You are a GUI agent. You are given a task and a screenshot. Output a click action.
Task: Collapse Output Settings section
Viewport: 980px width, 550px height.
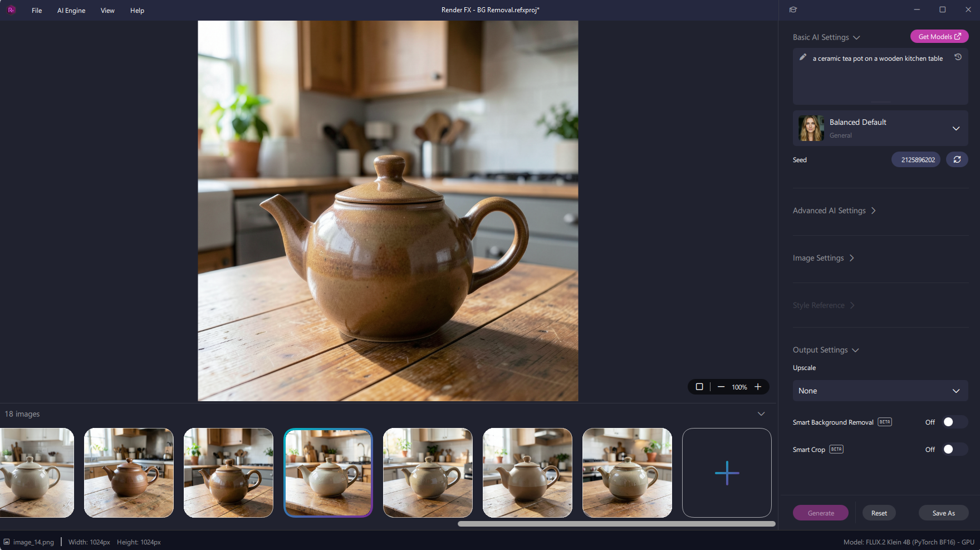tap(826, 350)
